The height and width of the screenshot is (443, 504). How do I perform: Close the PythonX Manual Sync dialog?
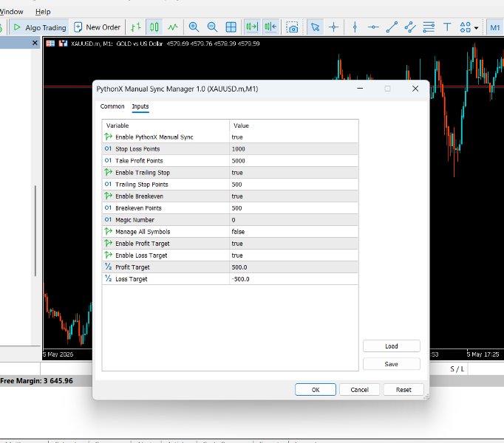click(x=415, y=89)
